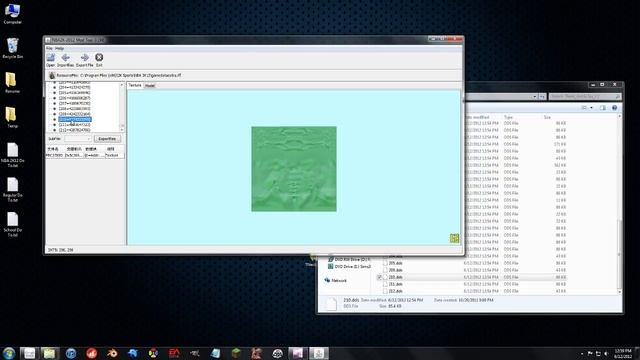Select file 210.dds in the Explorer list
Screen dimensions: 640x360
[x=395, y=277]
